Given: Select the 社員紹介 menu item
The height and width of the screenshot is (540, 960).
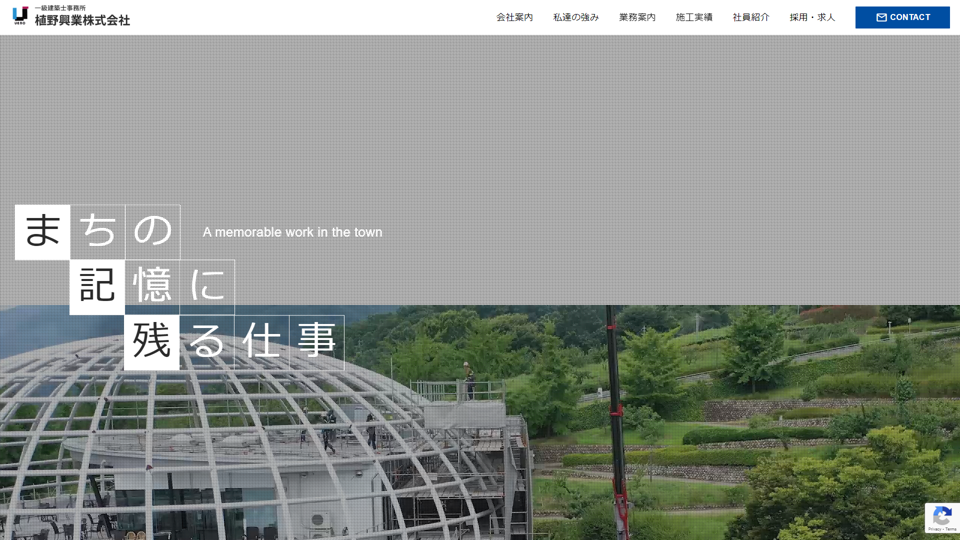Looking at the screenshot, I should point(751,18).
